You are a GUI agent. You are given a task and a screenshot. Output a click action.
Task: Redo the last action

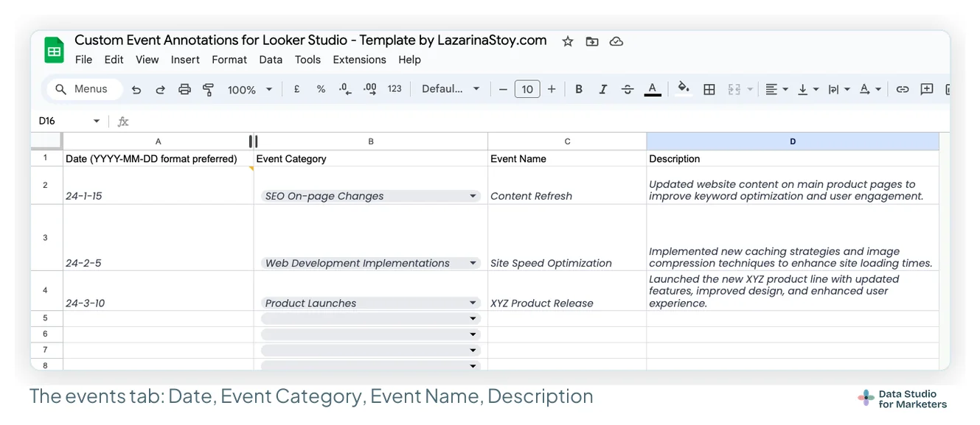[160, 89]
